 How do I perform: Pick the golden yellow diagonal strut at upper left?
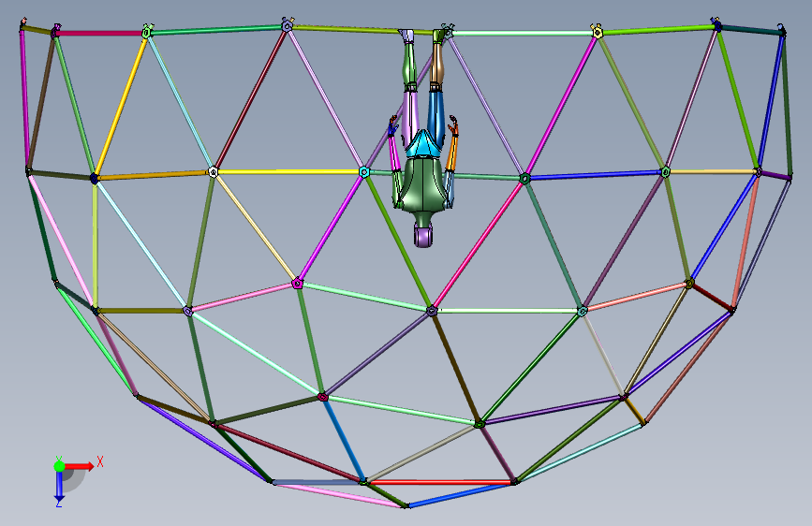point(121,105)
